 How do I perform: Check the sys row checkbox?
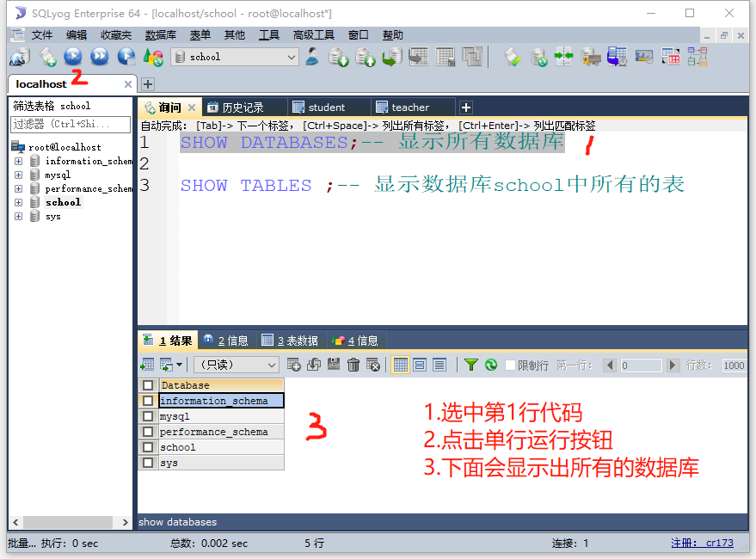coord(148,463)
